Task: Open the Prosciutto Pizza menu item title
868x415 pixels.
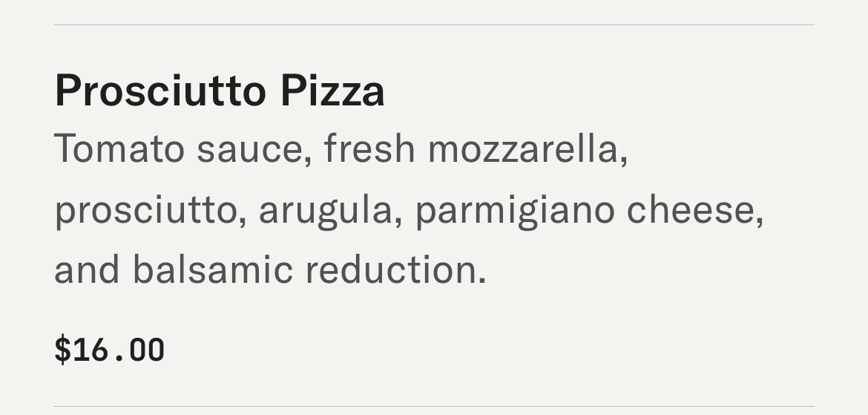Action: click(220, 91)
